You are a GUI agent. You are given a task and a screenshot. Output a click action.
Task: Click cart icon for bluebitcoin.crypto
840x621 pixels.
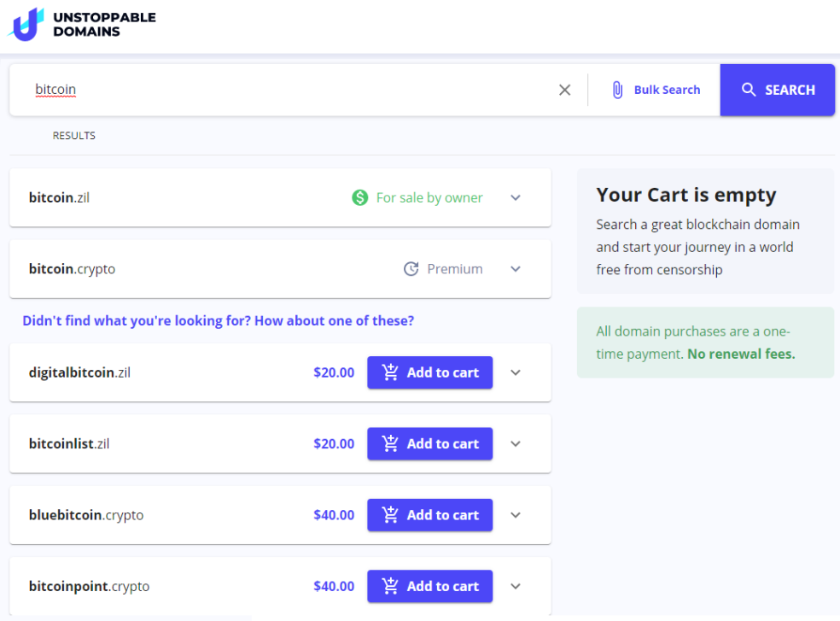tap(390, 515)
